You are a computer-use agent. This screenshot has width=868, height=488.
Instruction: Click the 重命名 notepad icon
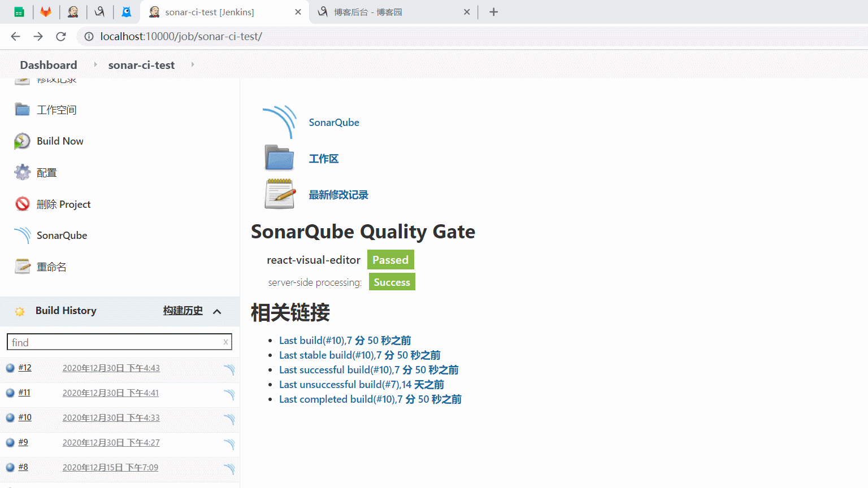pos(23,266)
